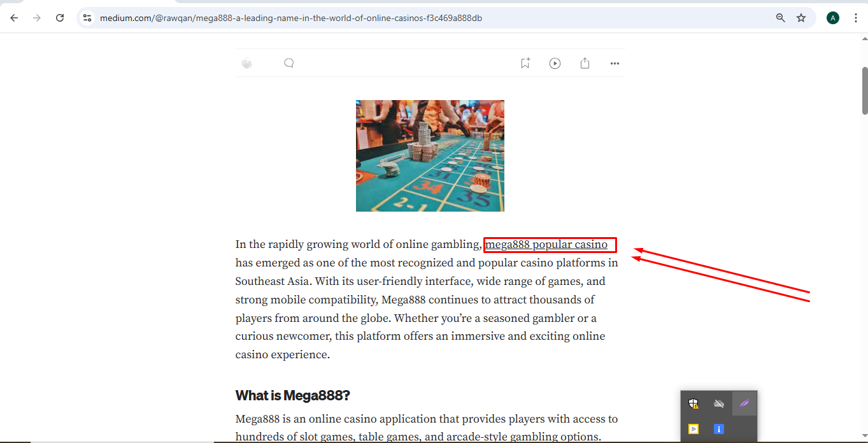Open Windows Security shield tray icon
Image resolution: width=868 pixels, height=443 pixels.
[694, 403]
